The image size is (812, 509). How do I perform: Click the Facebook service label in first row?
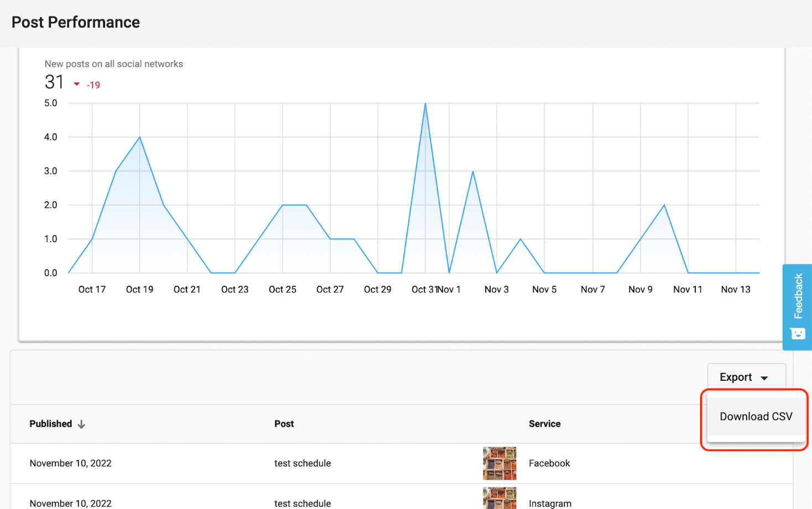tap(549, 463)
